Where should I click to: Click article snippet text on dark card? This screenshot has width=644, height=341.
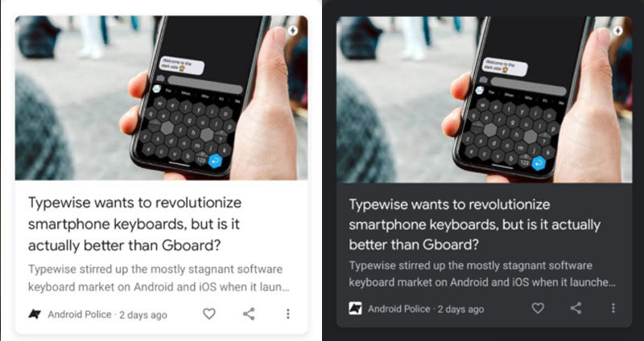point(482,273)
